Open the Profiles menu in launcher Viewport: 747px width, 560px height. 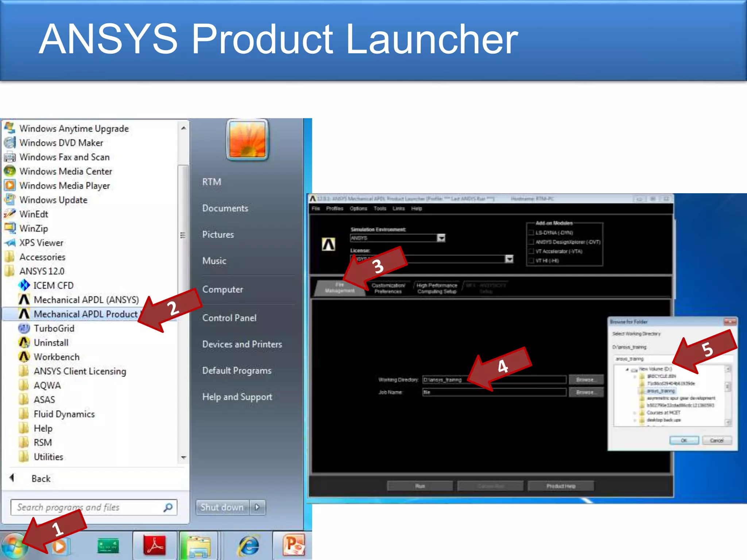point(334,209)
